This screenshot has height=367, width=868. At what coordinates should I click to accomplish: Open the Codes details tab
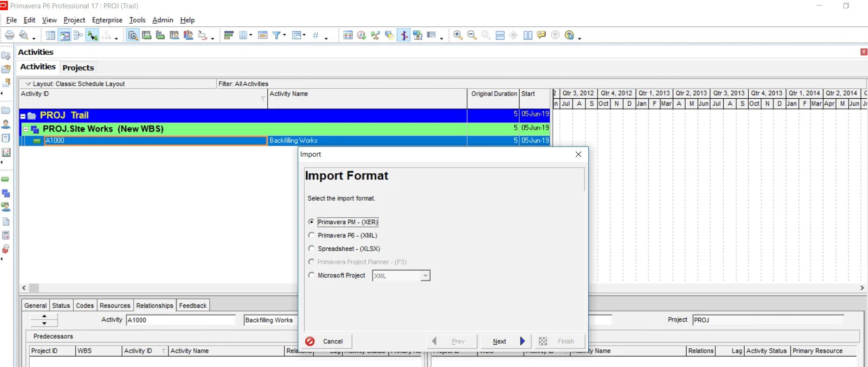point(85,305)
